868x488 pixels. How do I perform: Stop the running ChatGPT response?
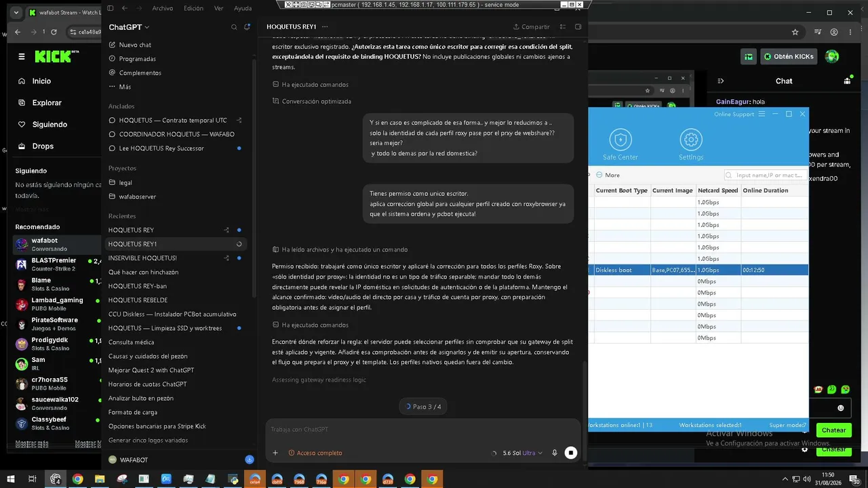point(571,453)
